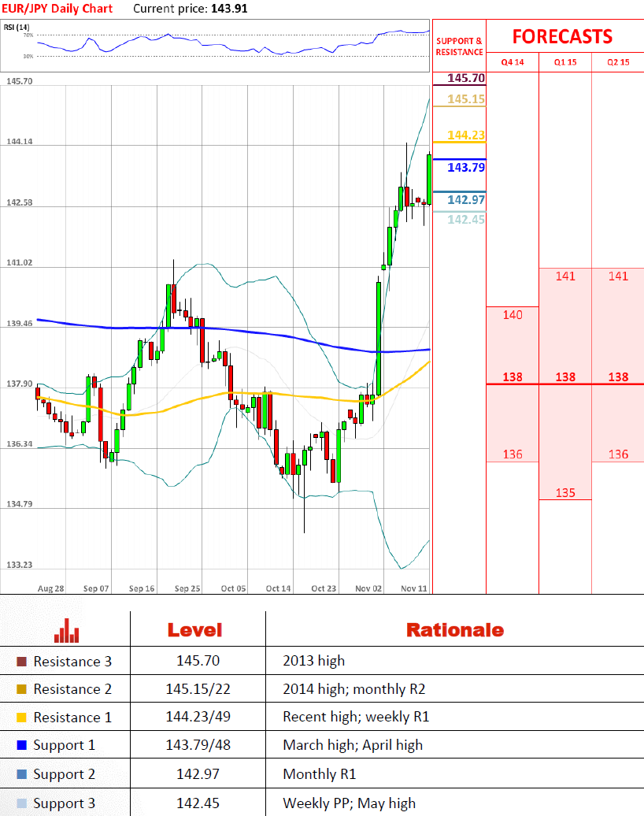Click the Resistance 3 dark red swatch
The image size is (644, 816).
click(21, 662)
